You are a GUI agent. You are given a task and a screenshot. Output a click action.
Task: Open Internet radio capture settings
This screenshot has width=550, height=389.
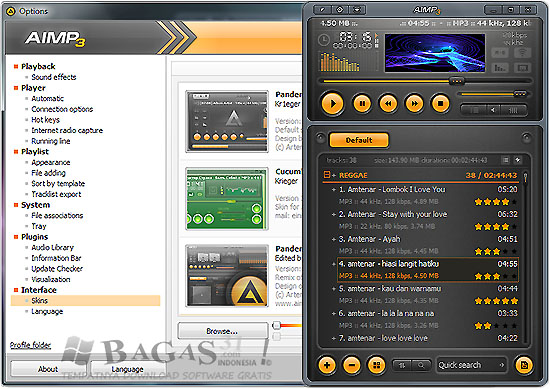tap(67, 130)
